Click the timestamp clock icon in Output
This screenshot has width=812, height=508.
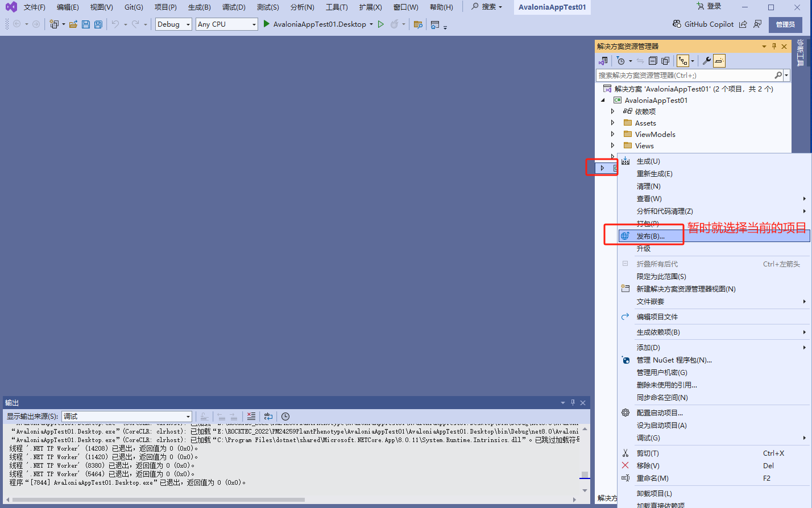pos(285,417)
